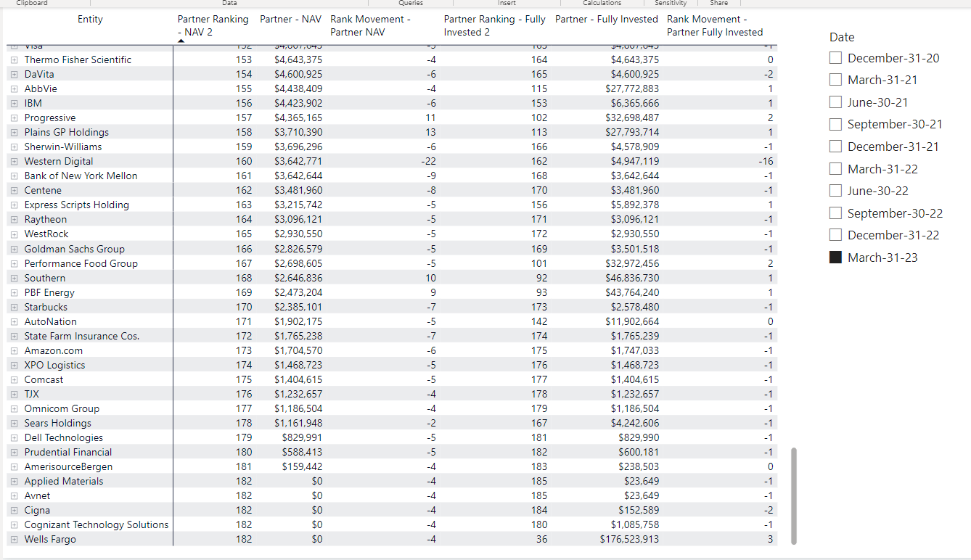Viewport: 971px width, 560px height.
Task: Select Plains GP Holdings' $3,710,390 NAV cell
Action: point(298,132)
